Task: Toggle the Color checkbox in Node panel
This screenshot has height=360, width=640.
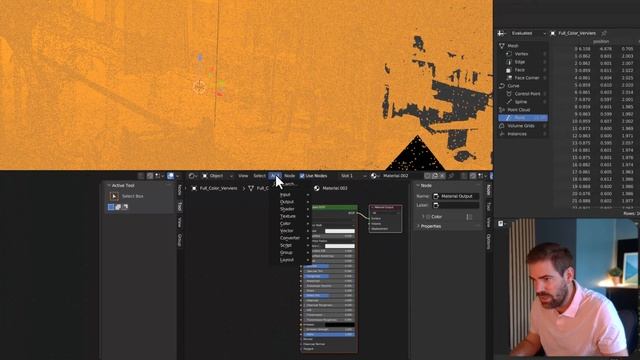Action: coord(428,217)
